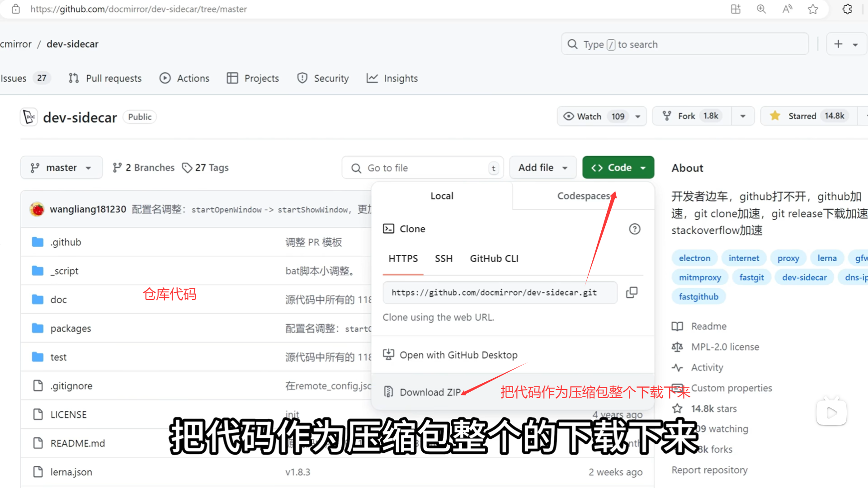
Task: Select the GitHub CLI clone tab
Action: point(494,258)
